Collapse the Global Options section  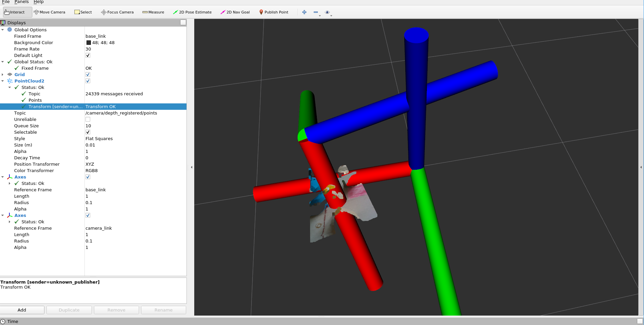[3, 30]
